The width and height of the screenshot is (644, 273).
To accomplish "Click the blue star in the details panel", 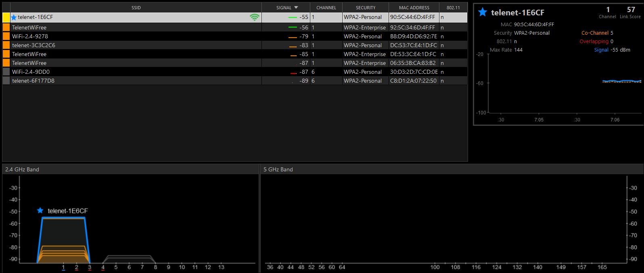I will (482, 12).
